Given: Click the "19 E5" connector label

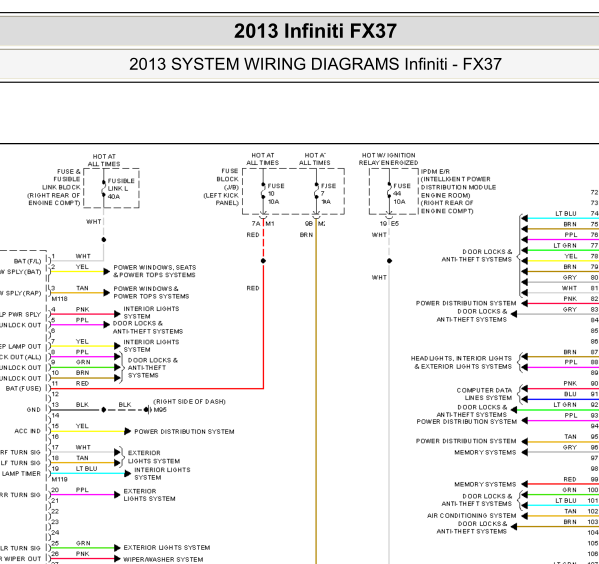Looking at the screenshot, I should click(389, 224).
